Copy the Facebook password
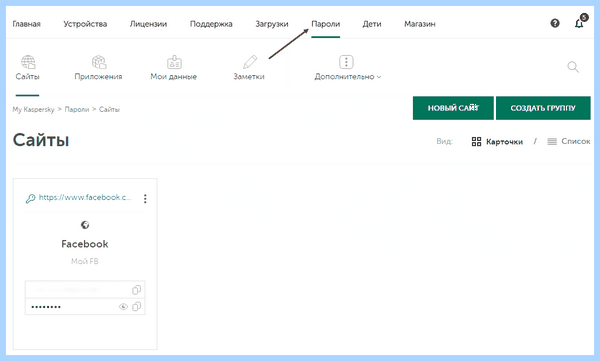The image size is (600, 361). [136, 307]
